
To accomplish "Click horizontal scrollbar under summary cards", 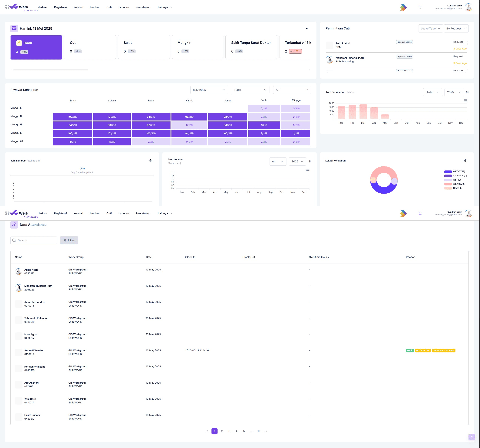I will point(51,70).
